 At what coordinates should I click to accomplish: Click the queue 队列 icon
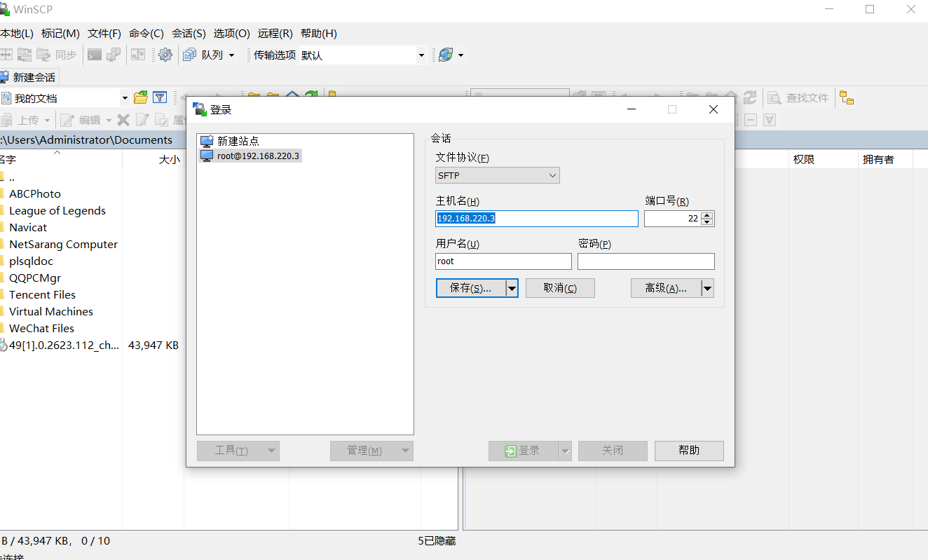[x=189, y=55]
